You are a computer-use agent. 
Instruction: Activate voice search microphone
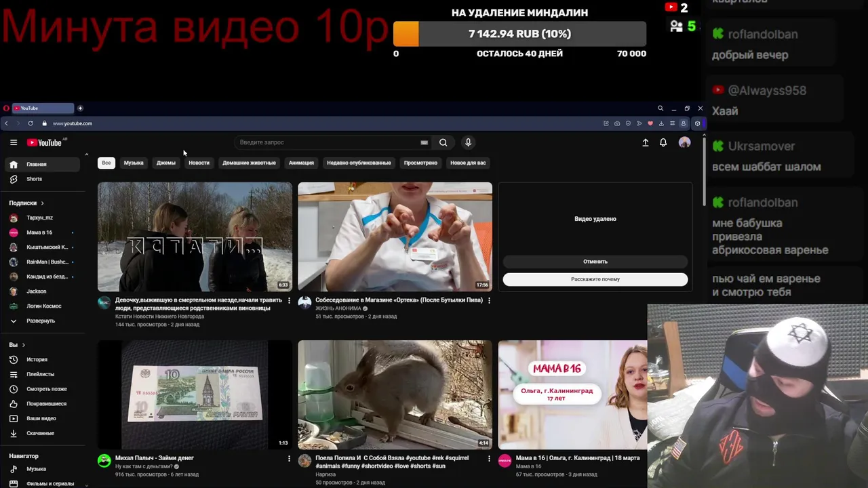pos(468,142)
